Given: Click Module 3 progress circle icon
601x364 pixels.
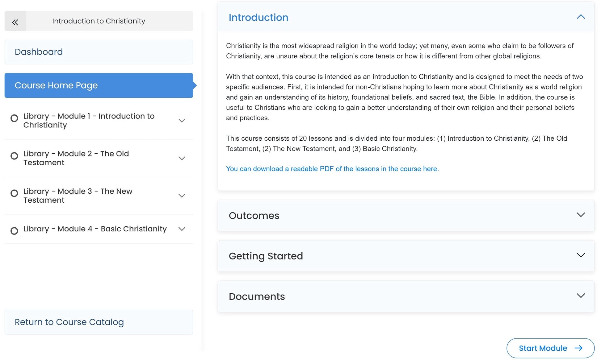Looking at the screenshot, I should 14,193.
